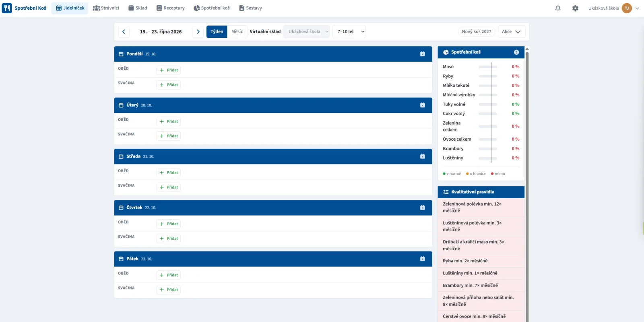Open the settings gear

pyautogui.click(x=575, y=8)
